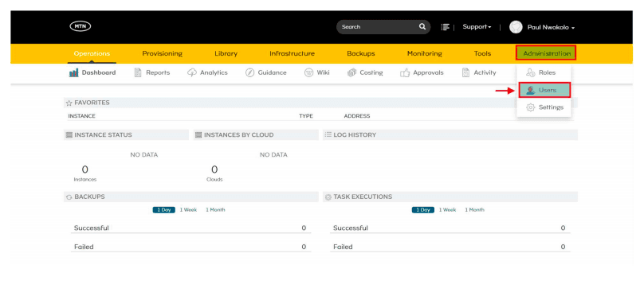Click the search magnifier icon
Image resolution: width=644 pixels, height=296 pixels.
pos(422,26)
